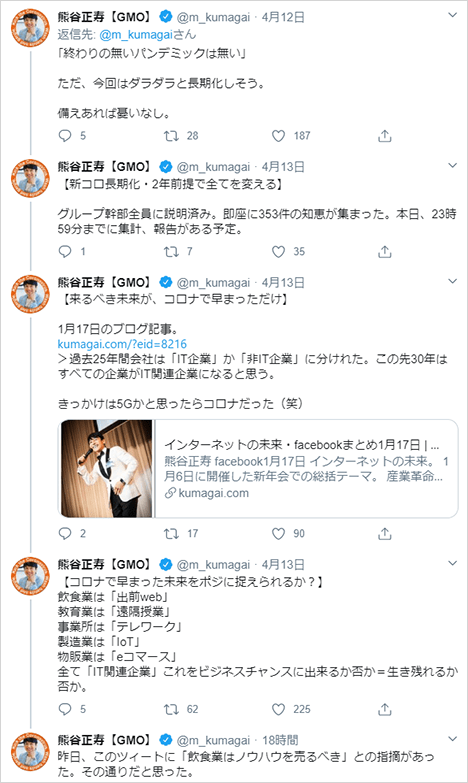Open more options on the 18時間 tweet
468x783 pixels.
(453, 739)
